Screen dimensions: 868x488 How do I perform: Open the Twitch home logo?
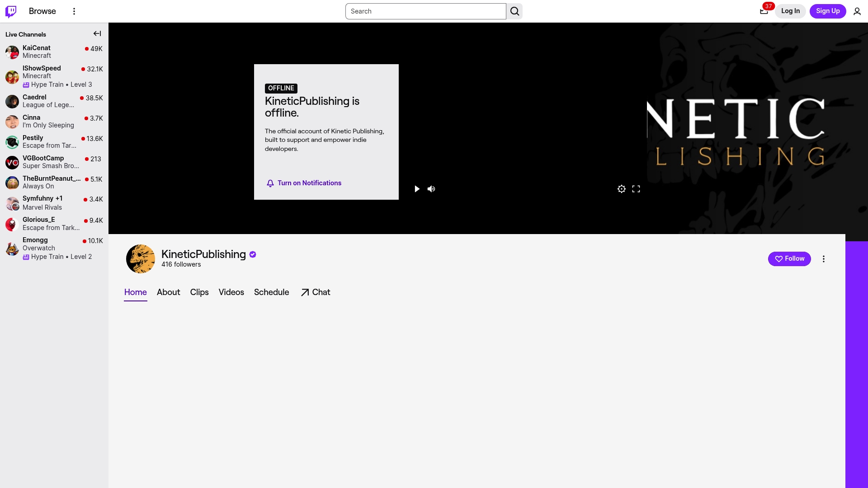coord(11,11)
